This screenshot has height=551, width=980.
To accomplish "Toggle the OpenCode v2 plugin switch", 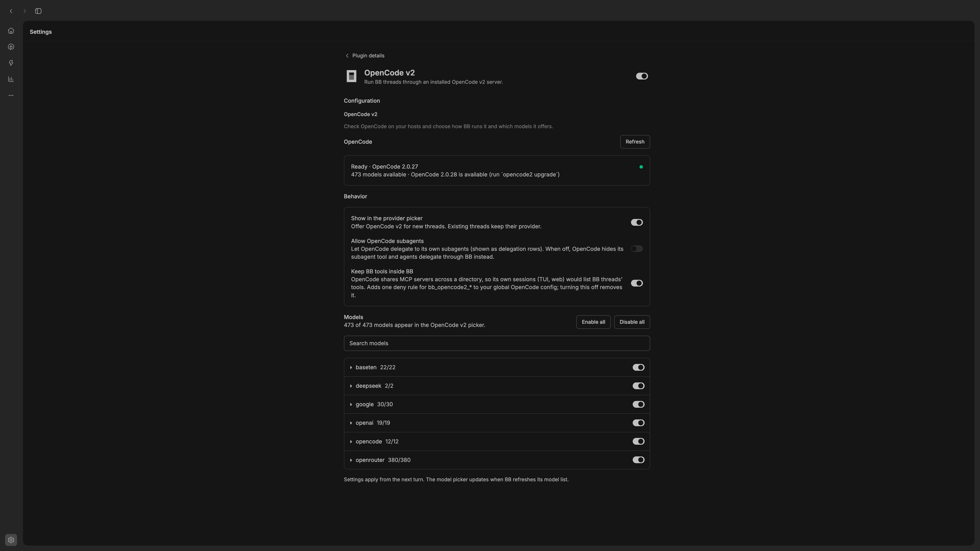I will point(642,76).
